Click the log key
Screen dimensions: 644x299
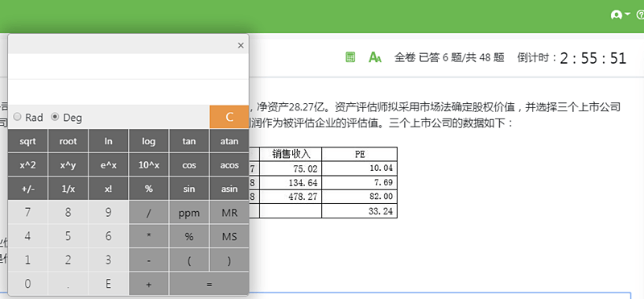coord(149,141)
